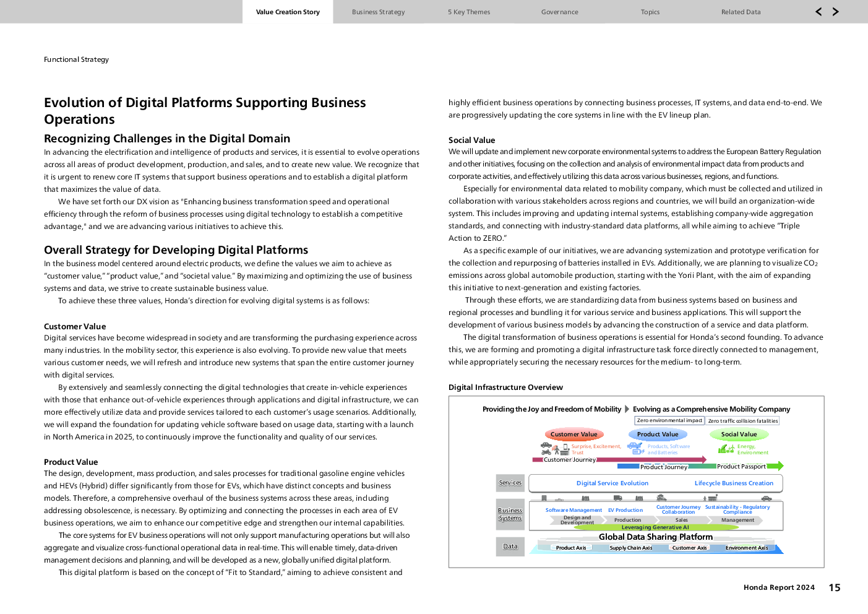
Task: Click the Customer Journey arrow label
Action: click(x=569, y=460)
